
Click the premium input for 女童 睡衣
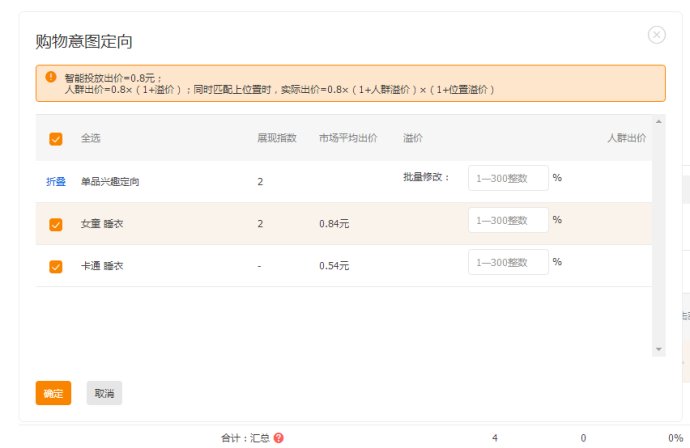point(508,220)
